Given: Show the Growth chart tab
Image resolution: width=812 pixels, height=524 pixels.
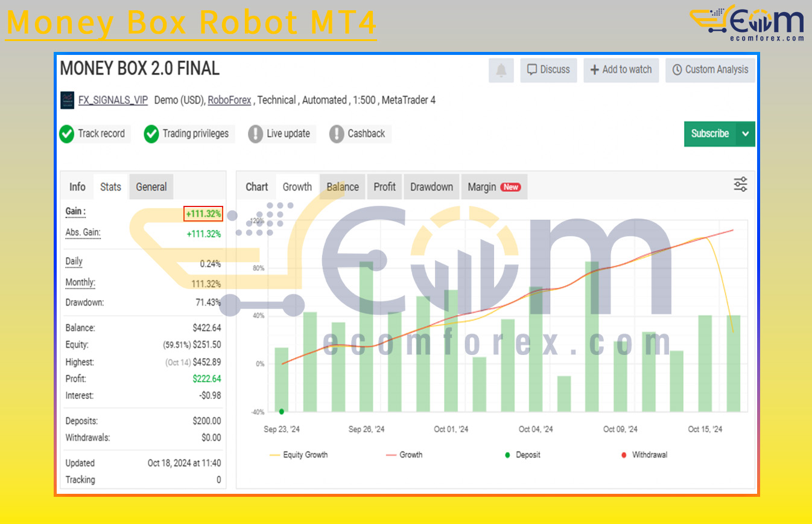Looking at the screenshot, I should tap(297, 187).
